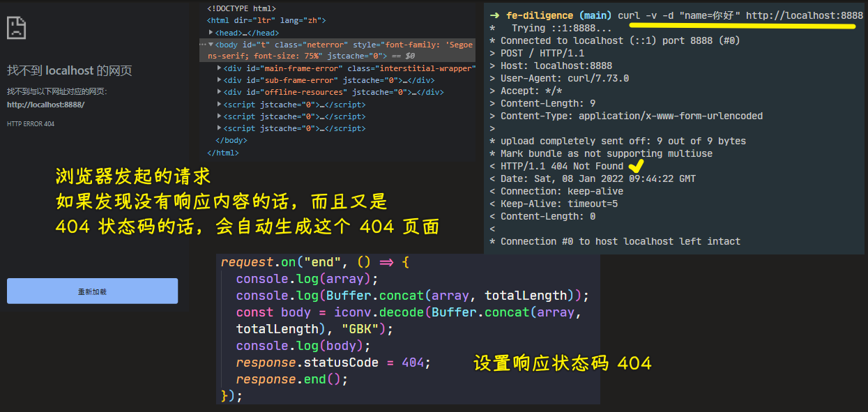The height and width of the screenshot is (412, 868).
Task: Click the closing }); code line
Action: [x=231, y=396]
